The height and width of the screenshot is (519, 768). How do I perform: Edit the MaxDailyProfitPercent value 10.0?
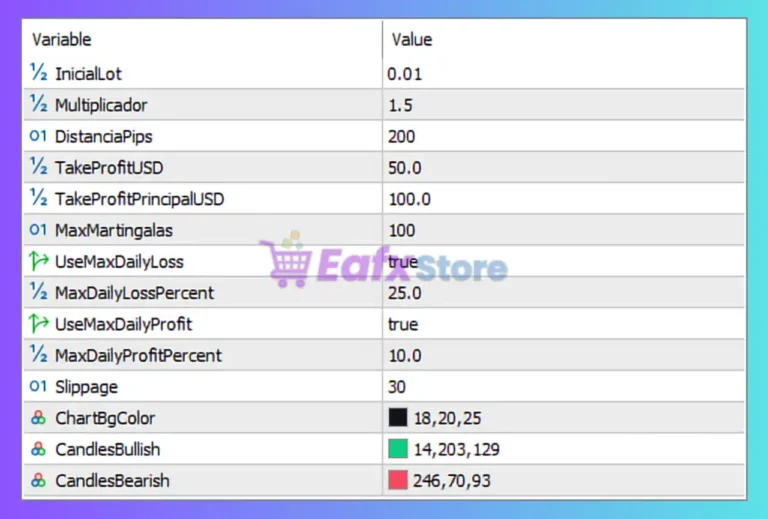tap(405, 356)
